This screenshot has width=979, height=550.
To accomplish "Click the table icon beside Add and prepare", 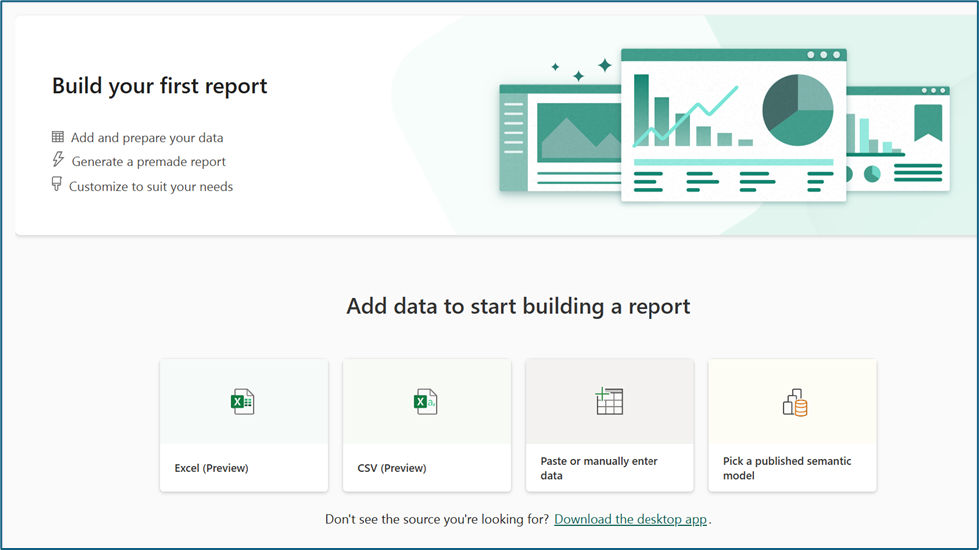I will 57,137.
